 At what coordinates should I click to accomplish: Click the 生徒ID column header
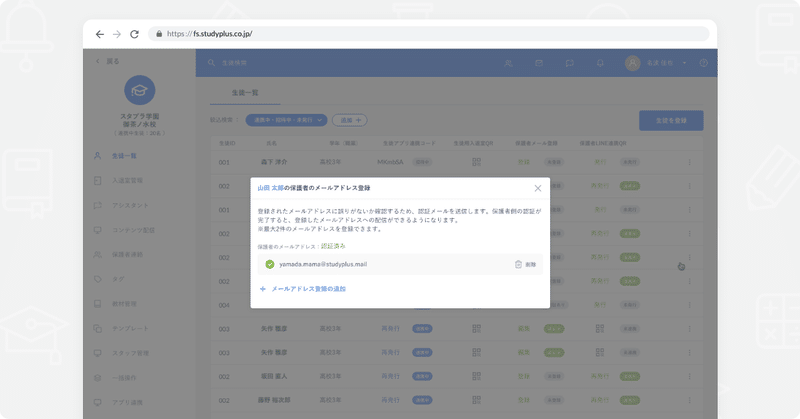tap(227, 143)
